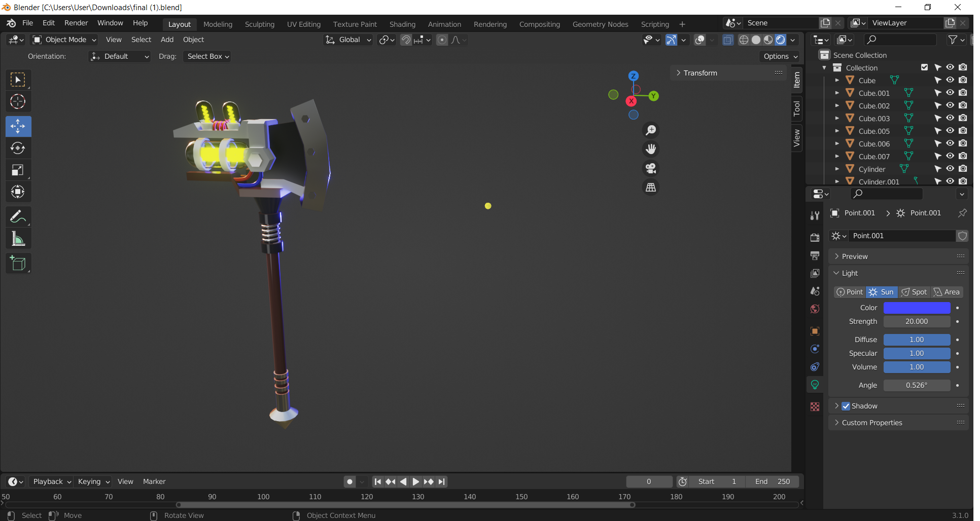This screenshot has height=521, width=980.
Task: Adjust the Diffuse slider
Action: (917, 340)
